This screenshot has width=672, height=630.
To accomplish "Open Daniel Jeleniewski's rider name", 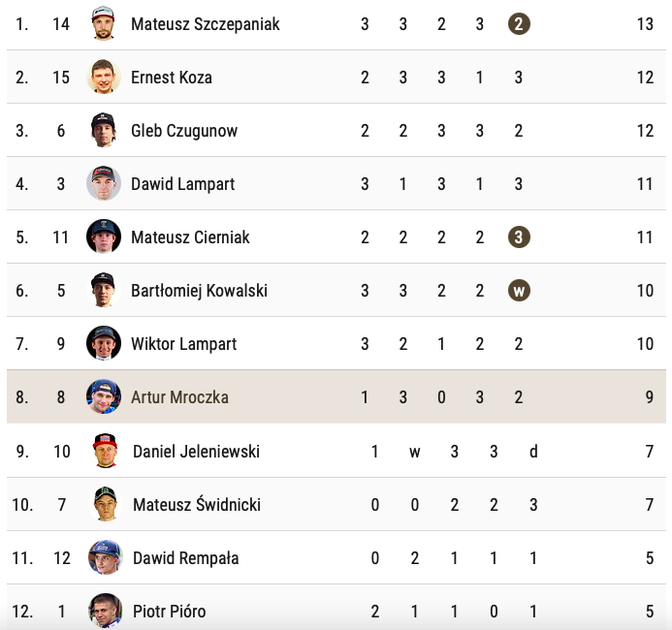I will [196, 452].
